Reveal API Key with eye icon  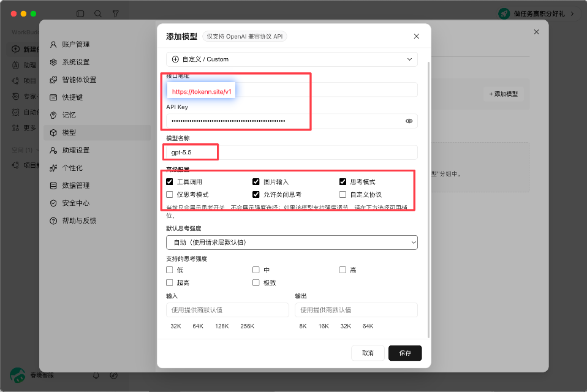pos(409,121)
